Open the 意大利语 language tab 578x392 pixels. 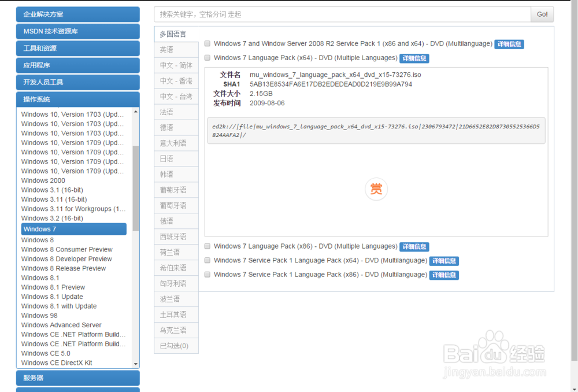click(176, 143)
